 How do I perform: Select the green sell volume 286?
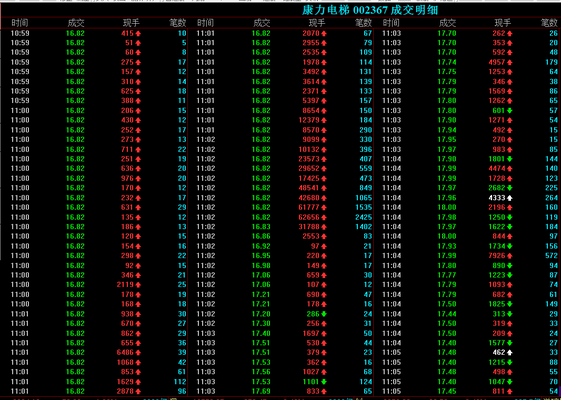pyautogui.click(x=313, y=314)
